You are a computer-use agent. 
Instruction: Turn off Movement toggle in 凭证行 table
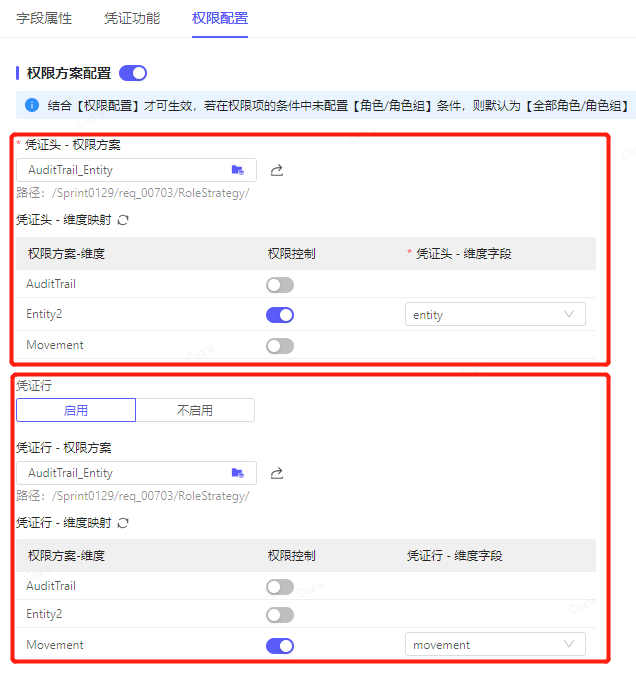(280, 646)
